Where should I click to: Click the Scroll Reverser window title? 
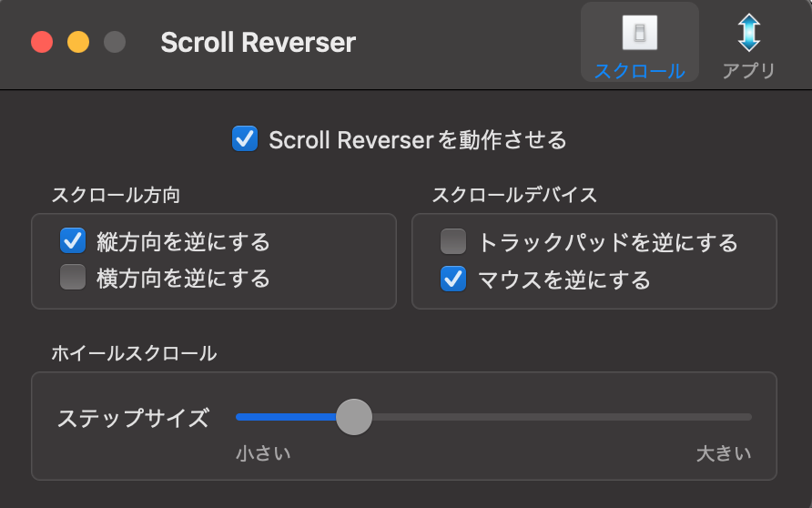point(258,43)
